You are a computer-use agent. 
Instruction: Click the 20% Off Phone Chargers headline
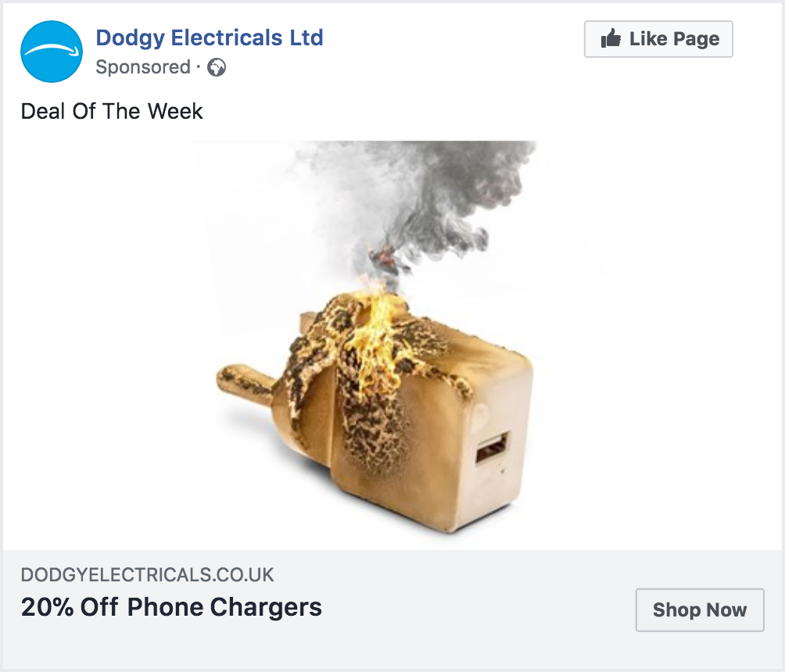coord(171,607)
